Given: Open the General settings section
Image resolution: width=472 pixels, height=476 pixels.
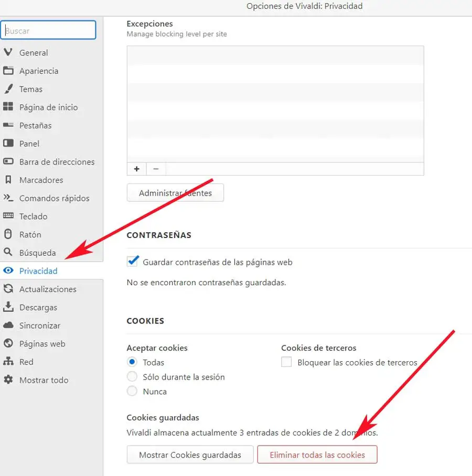Looking at the screenshot, I should click(x=34, y=53).
